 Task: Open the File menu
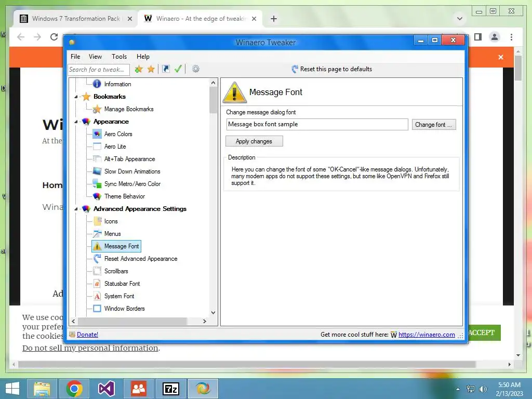(x=75, y=57)
